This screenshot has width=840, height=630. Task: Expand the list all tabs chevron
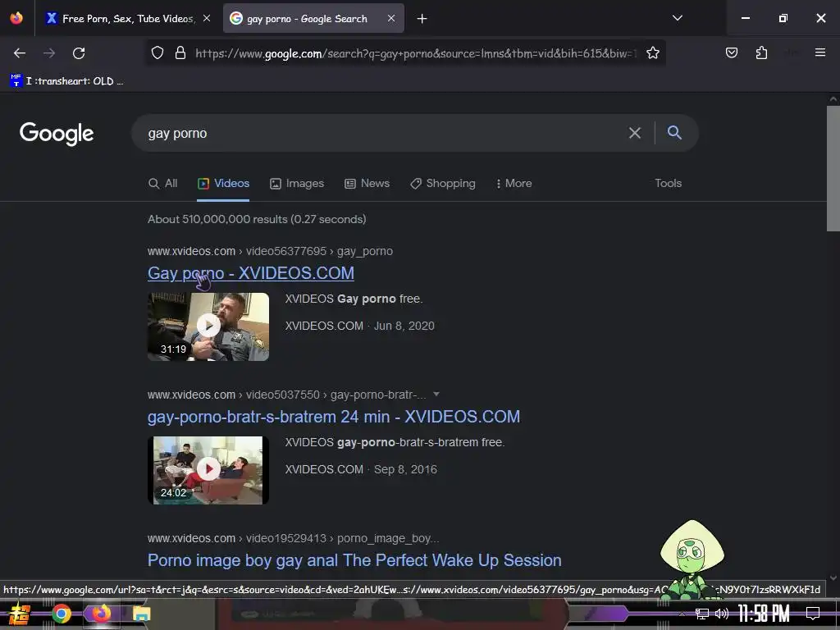pos(677,18)
